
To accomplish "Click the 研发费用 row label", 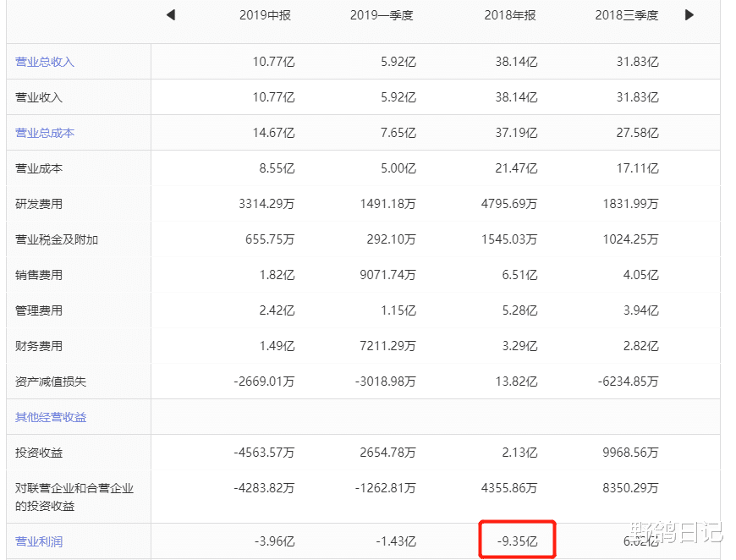I will coord(39,204).
